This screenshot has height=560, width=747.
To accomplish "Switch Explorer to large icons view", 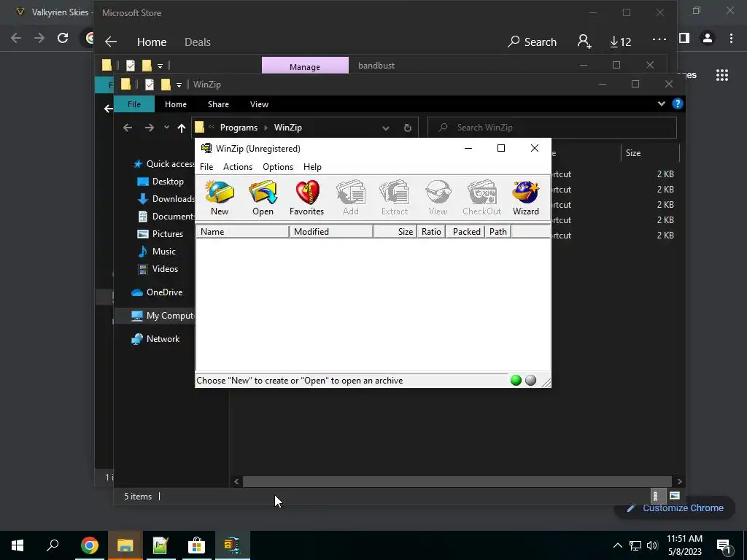I will [x=675, y=496].
